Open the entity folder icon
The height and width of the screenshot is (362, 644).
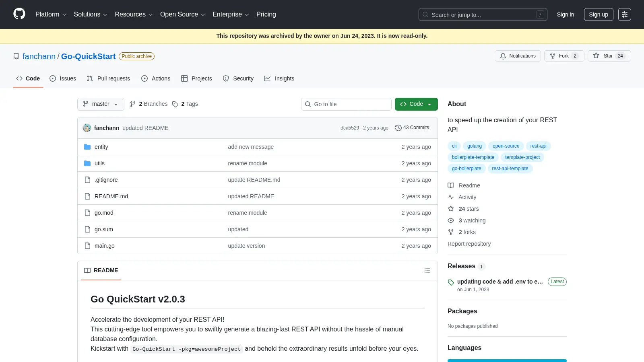(x=87, y=147)
